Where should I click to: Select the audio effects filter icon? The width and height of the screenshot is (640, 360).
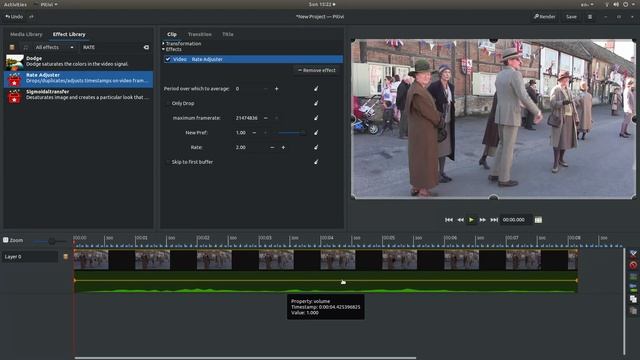point(26,47)
